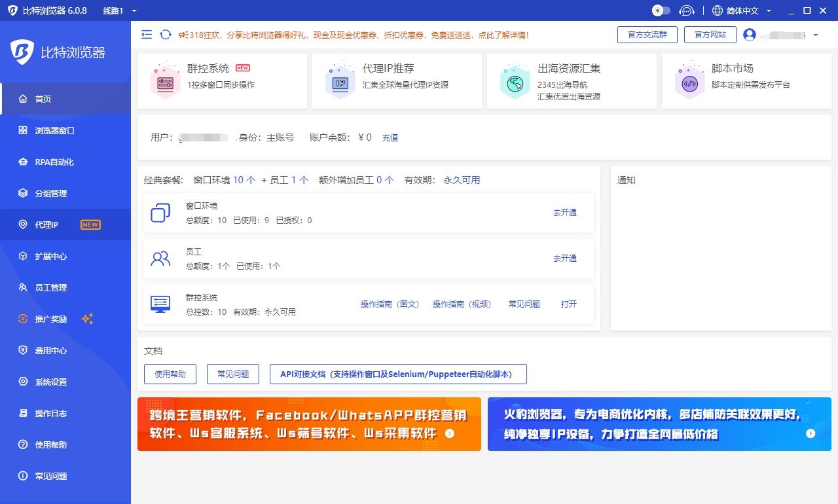Click the refresh icon in top bar
The width and height of the screenshot is (838, 504).
(166, 35)
